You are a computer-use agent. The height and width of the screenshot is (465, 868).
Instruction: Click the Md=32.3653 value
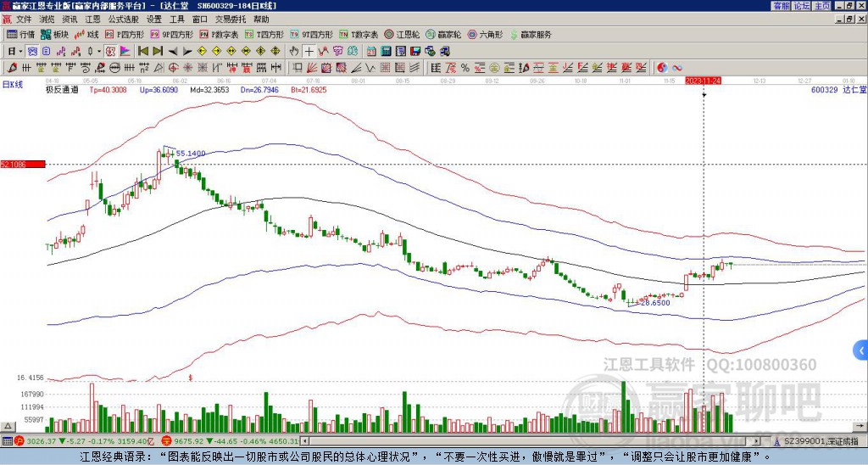210,89
